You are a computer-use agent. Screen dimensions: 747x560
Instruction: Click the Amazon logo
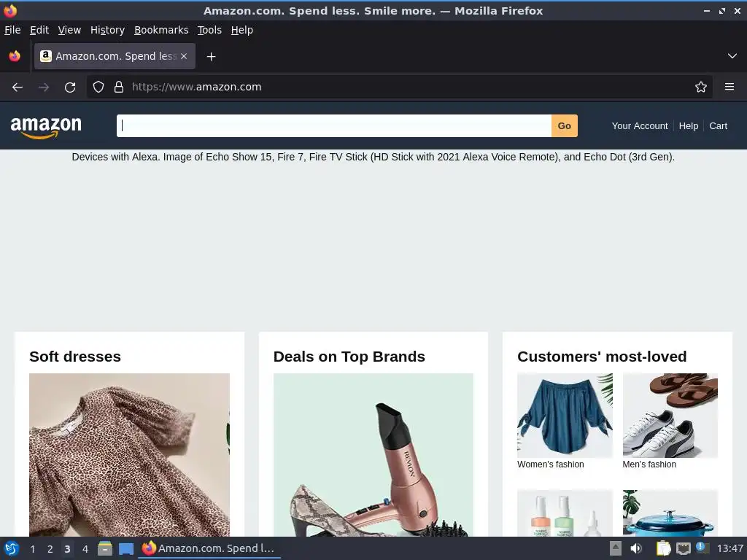click(x=46, y=127)
